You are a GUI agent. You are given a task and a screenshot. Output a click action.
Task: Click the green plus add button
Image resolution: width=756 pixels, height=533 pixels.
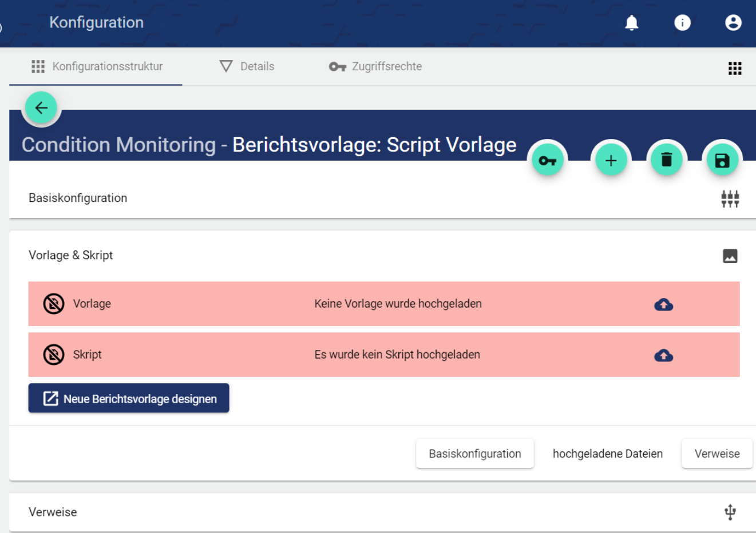point(611,161)
